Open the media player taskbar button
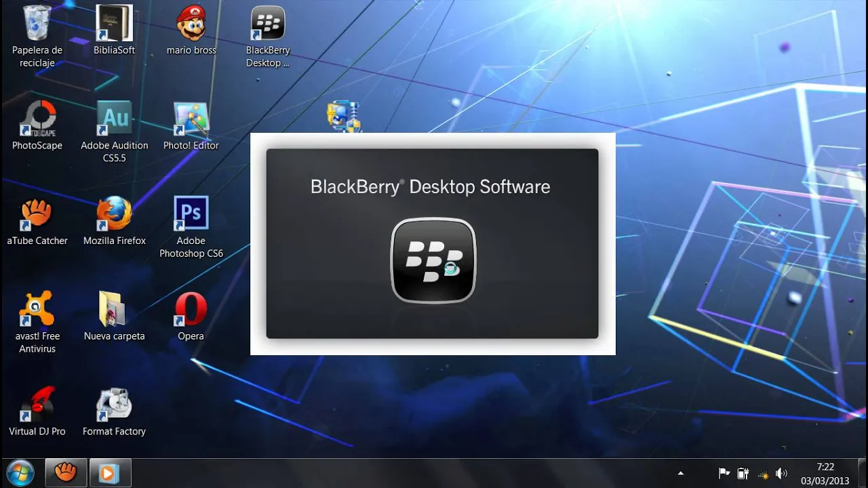This screenshot has height=488, width=868. coord(109,472)
